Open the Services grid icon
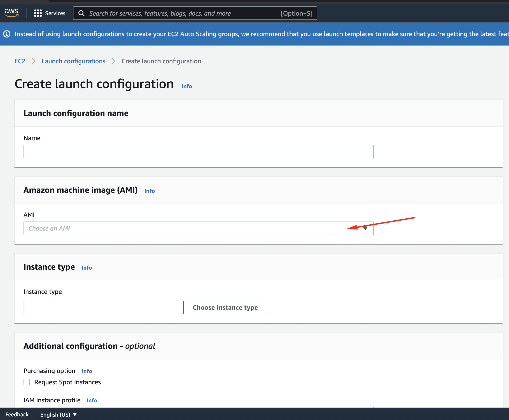509x420 pixels. tap(38, 13)
